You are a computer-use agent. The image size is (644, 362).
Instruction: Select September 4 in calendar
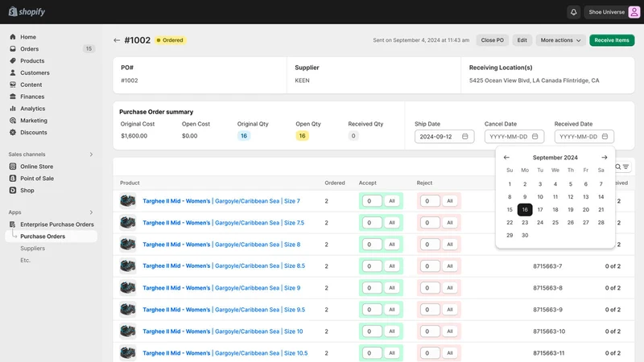point(555,184)
